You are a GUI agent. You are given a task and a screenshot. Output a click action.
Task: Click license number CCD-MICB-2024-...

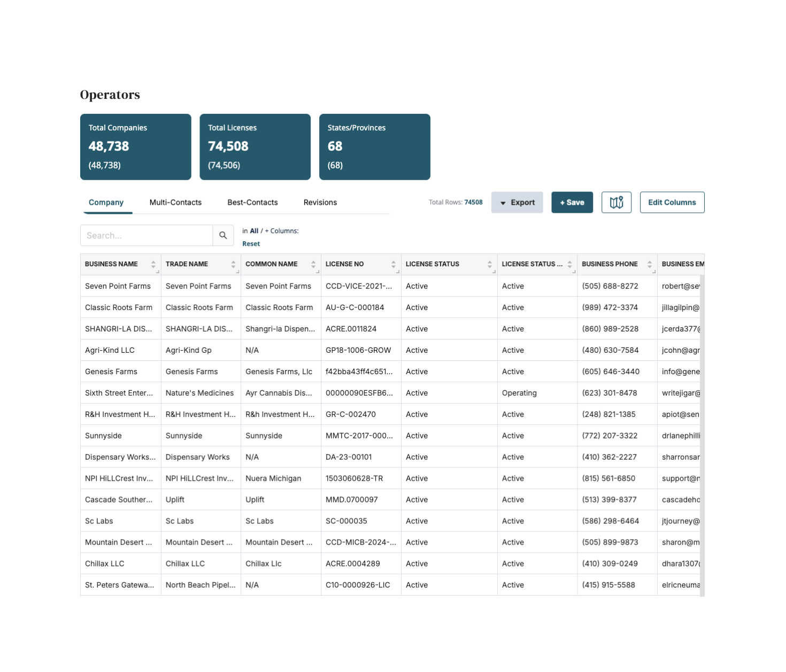point(361,542)
